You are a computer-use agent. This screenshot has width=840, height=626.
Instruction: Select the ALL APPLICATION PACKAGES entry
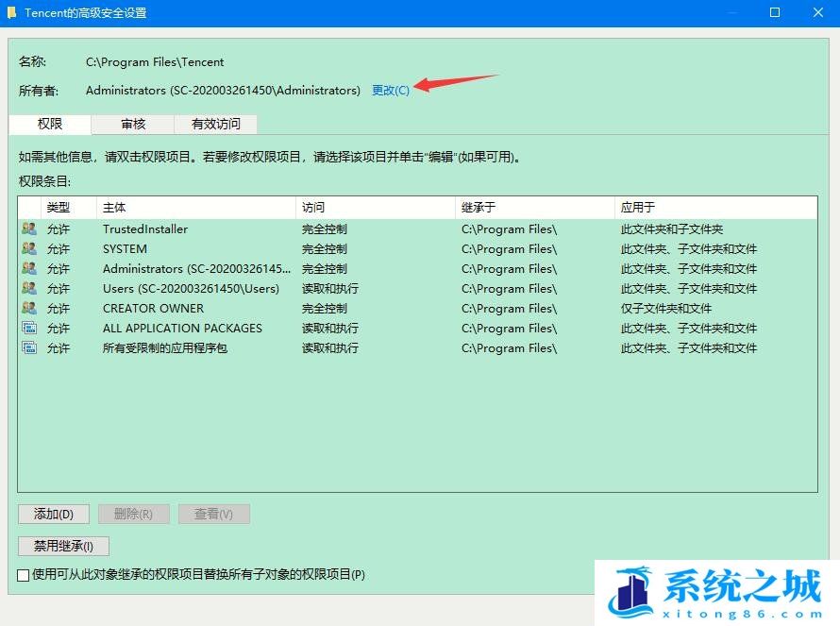[x=418, y=328]
